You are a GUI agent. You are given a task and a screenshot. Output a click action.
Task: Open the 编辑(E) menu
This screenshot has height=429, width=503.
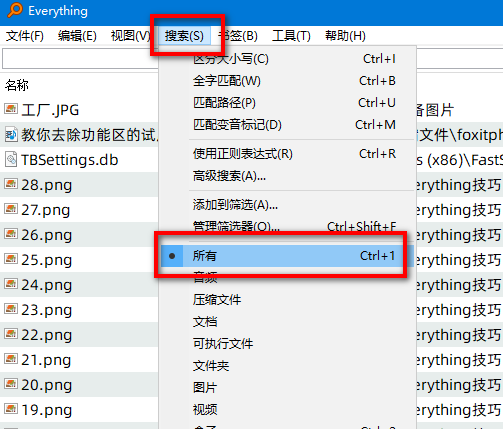pos(77,36)
